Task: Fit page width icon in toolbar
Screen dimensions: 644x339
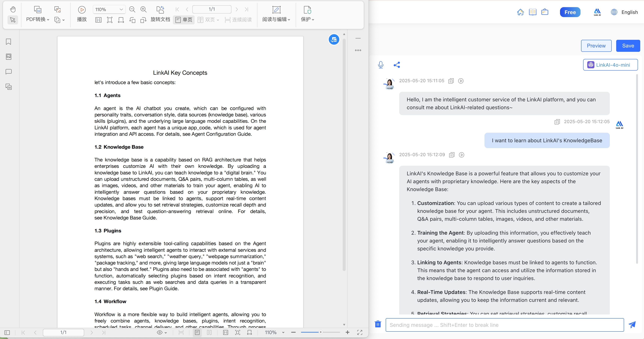Action: click(121, 20)
